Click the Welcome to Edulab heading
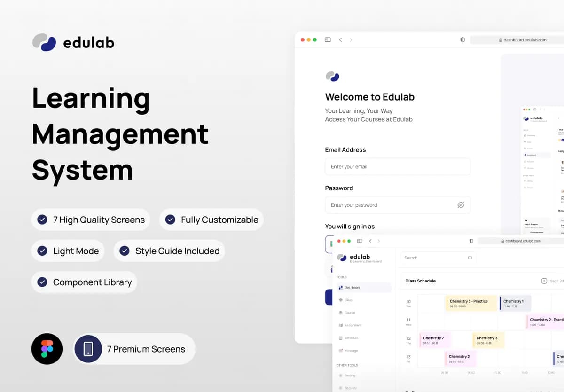 tap(370, 97)
